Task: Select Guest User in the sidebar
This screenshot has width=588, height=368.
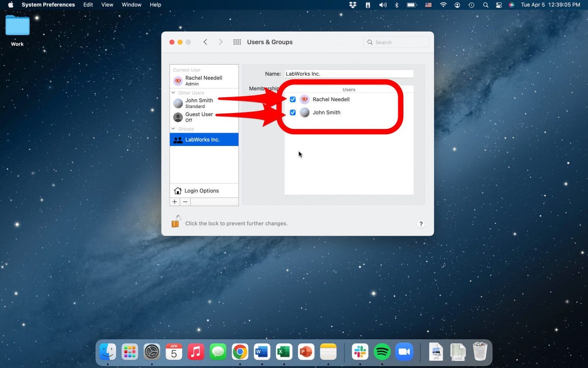Action: 204,117
